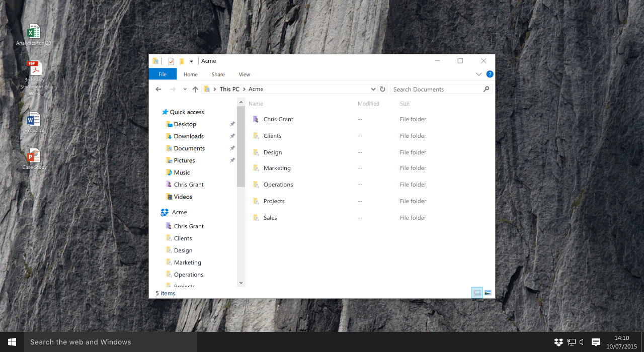This screenshot has height=352, width=644.
Task: Click the search magnifier icon
Action: coord(486,89)
